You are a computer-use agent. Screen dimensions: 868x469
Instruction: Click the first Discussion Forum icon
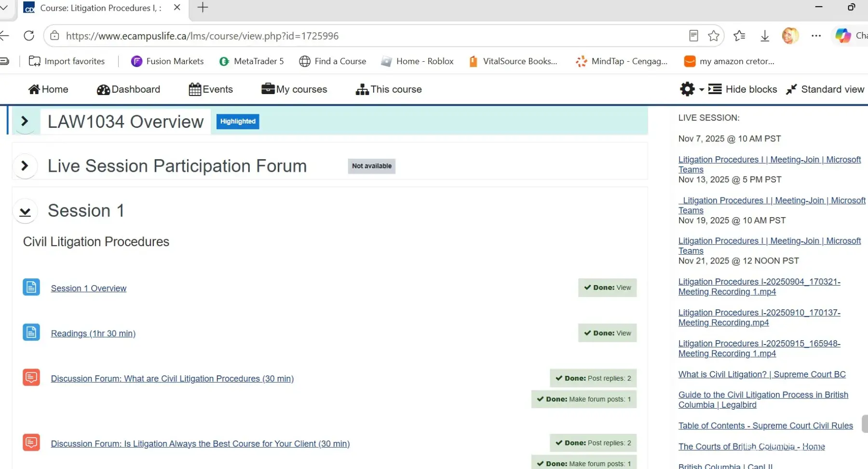point(31,377)
